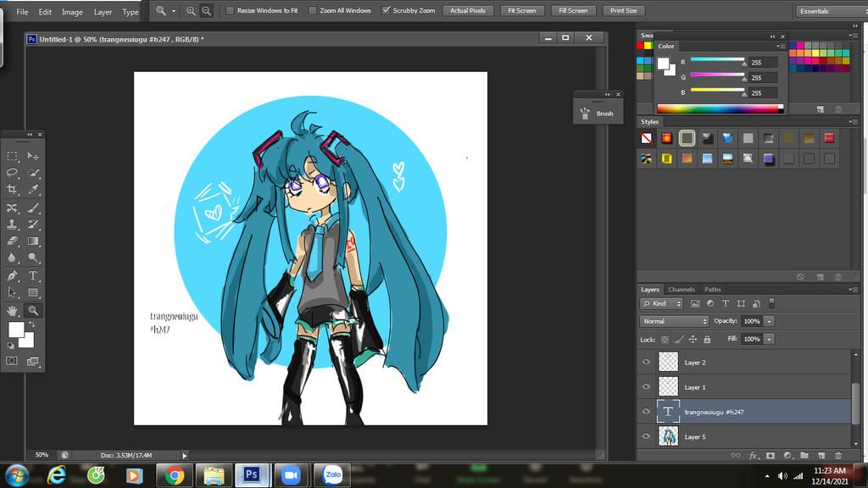Screen dimensions: 868x488
Task: Select the Rectangular Marquee tool
Action: point(12,156)
